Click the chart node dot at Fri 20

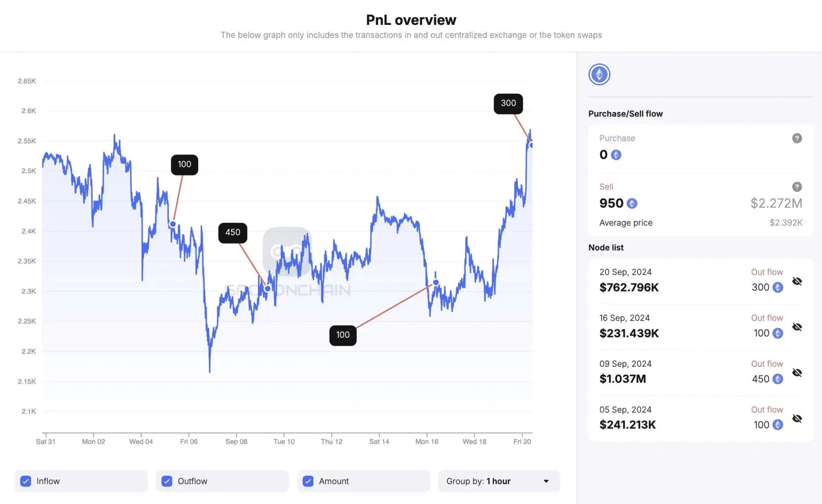[531, 145]
